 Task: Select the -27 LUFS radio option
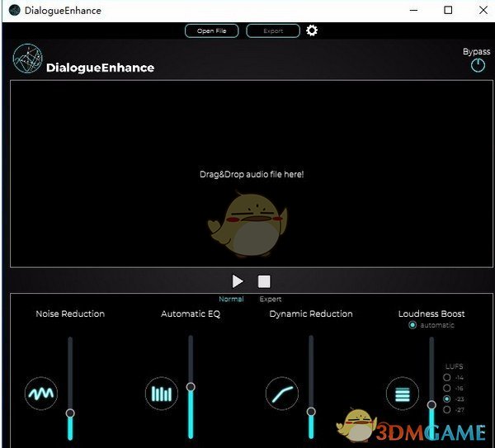pos(446,409)
